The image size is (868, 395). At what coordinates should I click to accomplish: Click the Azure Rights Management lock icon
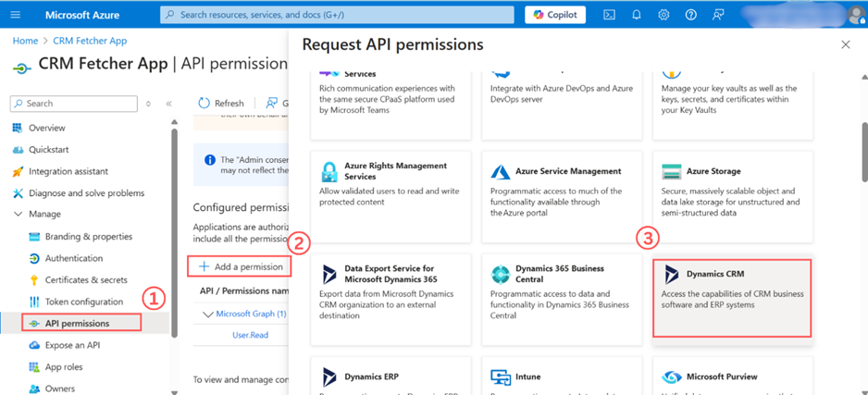click(329, 171)
